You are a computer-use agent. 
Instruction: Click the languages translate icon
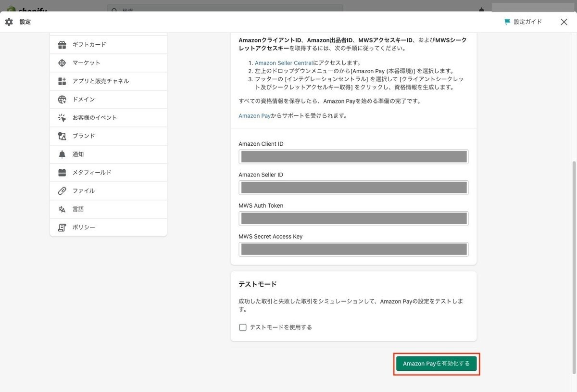[x=62, y=209]
